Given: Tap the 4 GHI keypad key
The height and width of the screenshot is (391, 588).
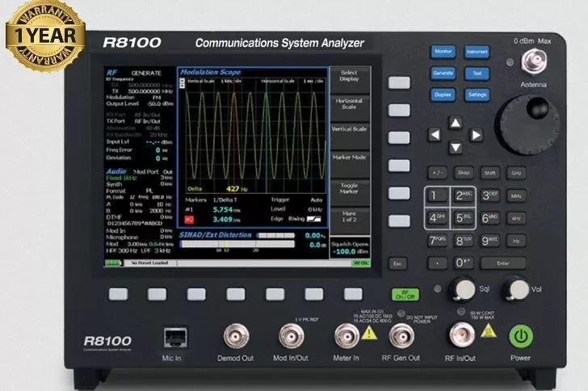Looking at the screenshot, I should pos(437,218).
